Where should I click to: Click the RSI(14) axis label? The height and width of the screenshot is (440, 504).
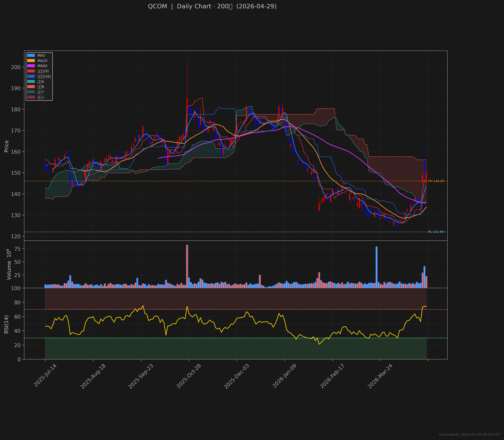[x=6, y=324]
